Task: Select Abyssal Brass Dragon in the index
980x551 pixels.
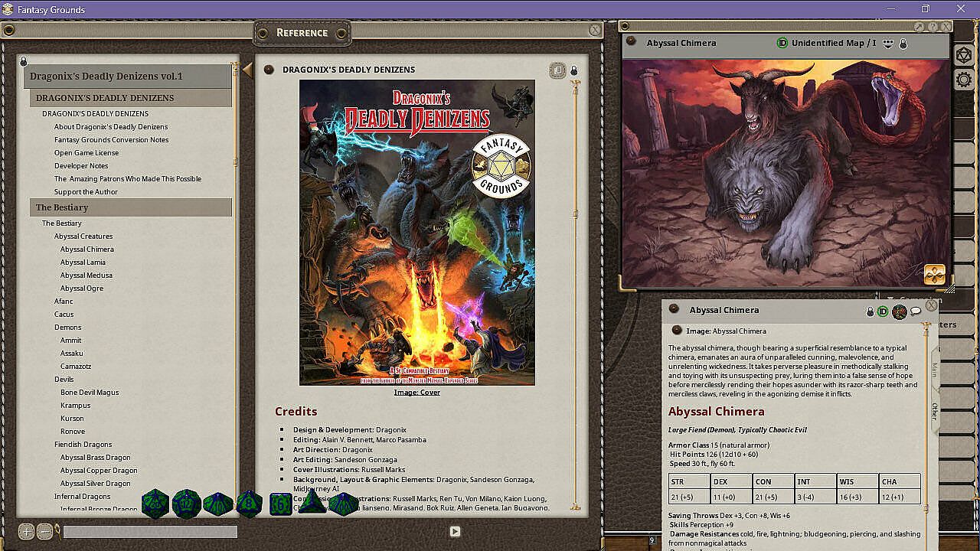Action: 96,458
